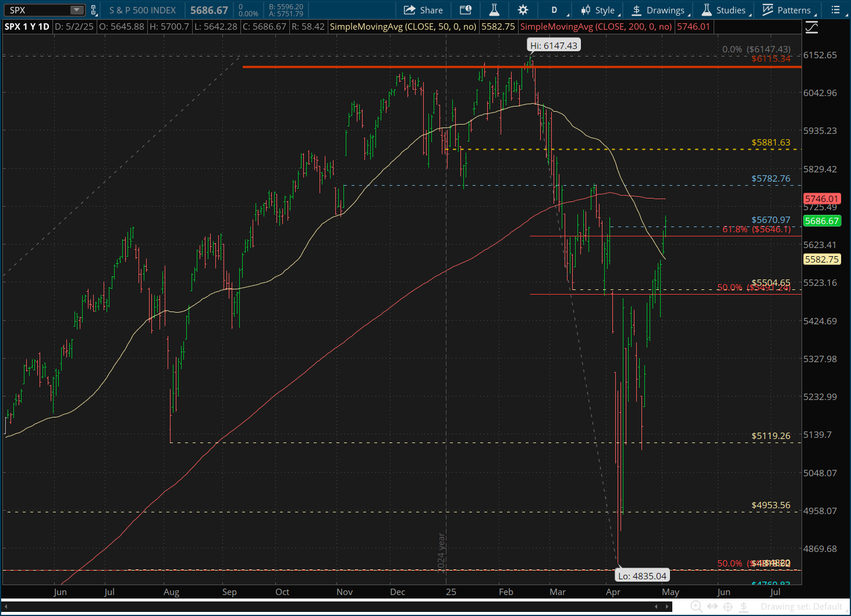
Task: Select the $5782.76 blue level label
Action: pyautogui.click(x=771, y=179)
